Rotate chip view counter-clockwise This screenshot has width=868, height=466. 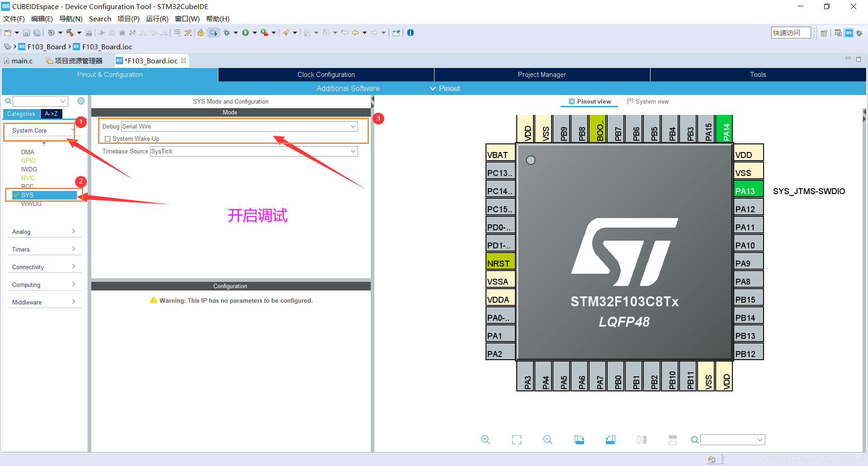[610, 440]
